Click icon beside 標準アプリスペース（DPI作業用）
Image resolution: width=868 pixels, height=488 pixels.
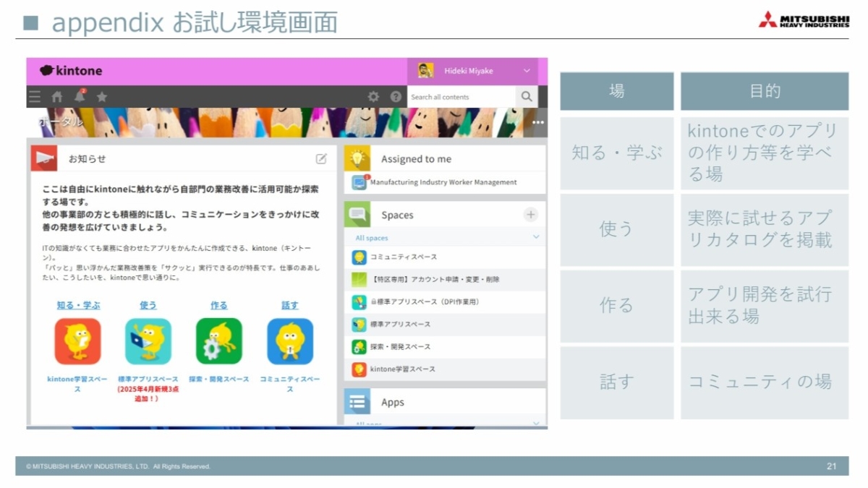359,301
